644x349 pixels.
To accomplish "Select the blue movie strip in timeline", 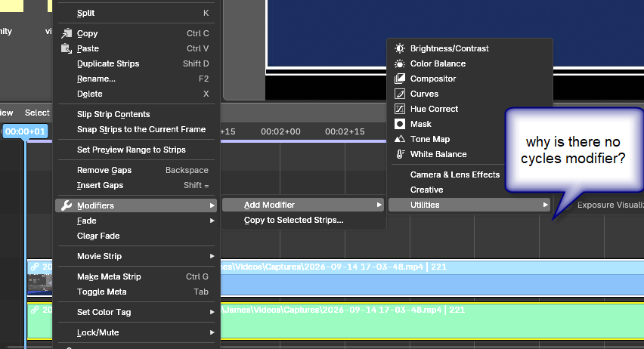I will pos(432,278).
